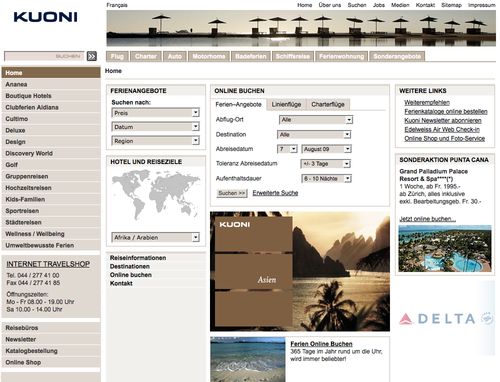Select Home in the left sidebar
This screenshot has height=382, width=500.
51,73
